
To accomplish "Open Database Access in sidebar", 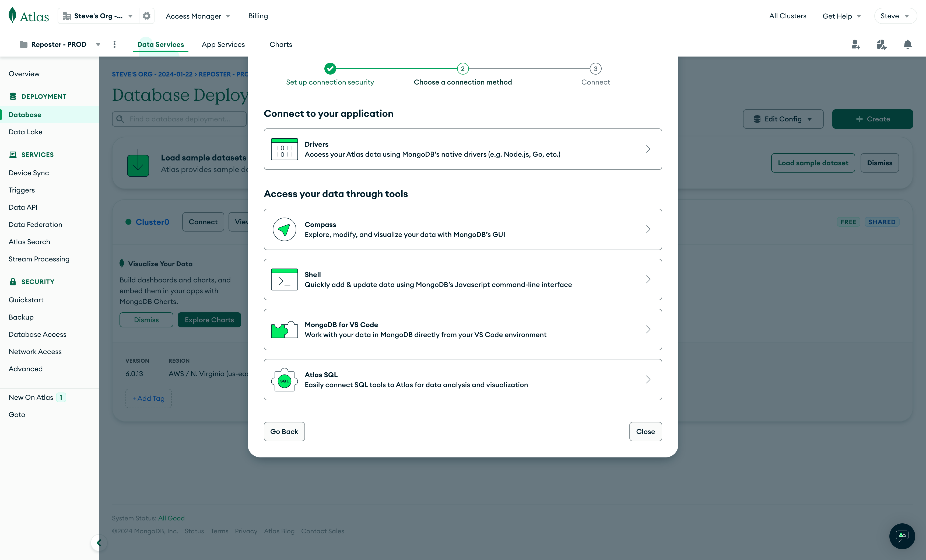I will [38, 334].
